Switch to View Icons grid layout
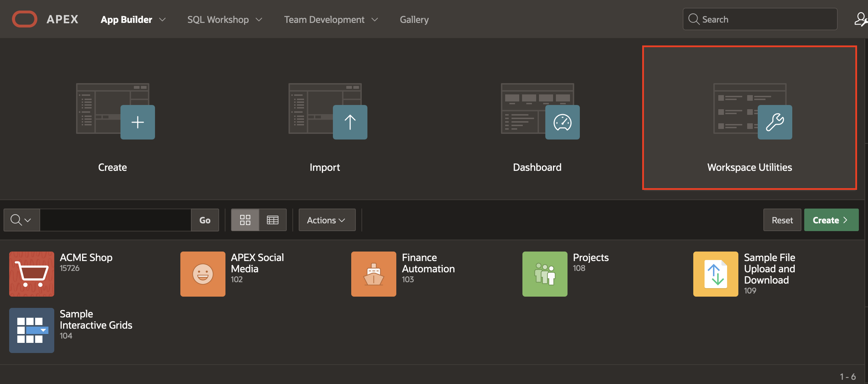868x384 pixels. [245, 220]
